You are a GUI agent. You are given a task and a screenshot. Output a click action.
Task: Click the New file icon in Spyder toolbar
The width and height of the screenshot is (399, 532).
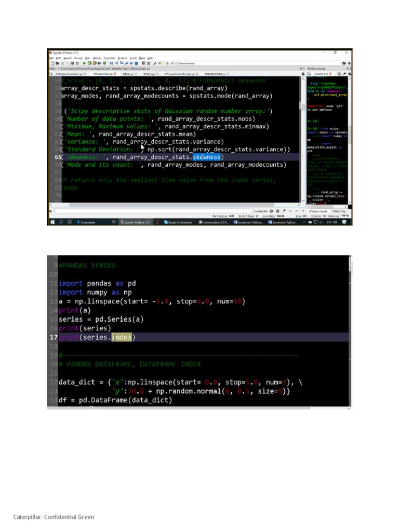click(52, 63)
